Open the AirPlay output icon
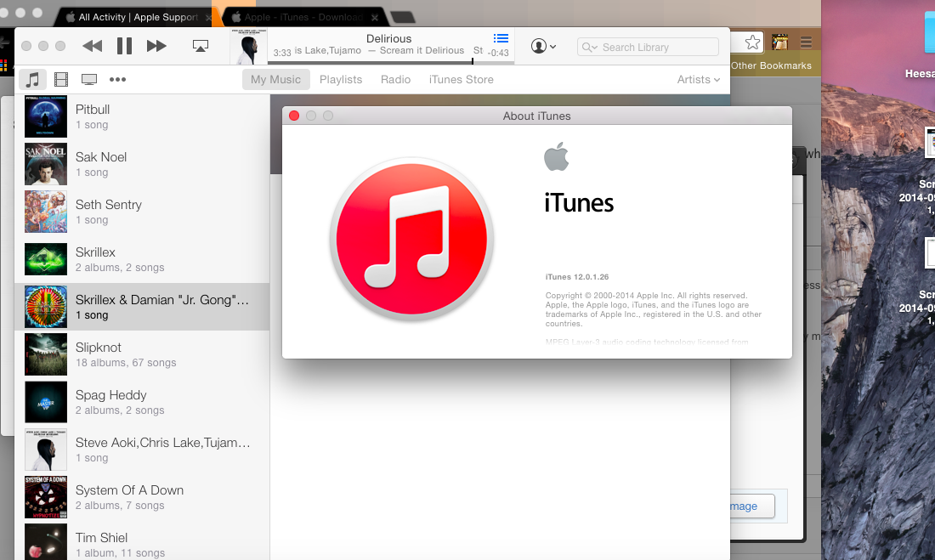935x560 pixels. pyautogui.click(x=201, y=46)
